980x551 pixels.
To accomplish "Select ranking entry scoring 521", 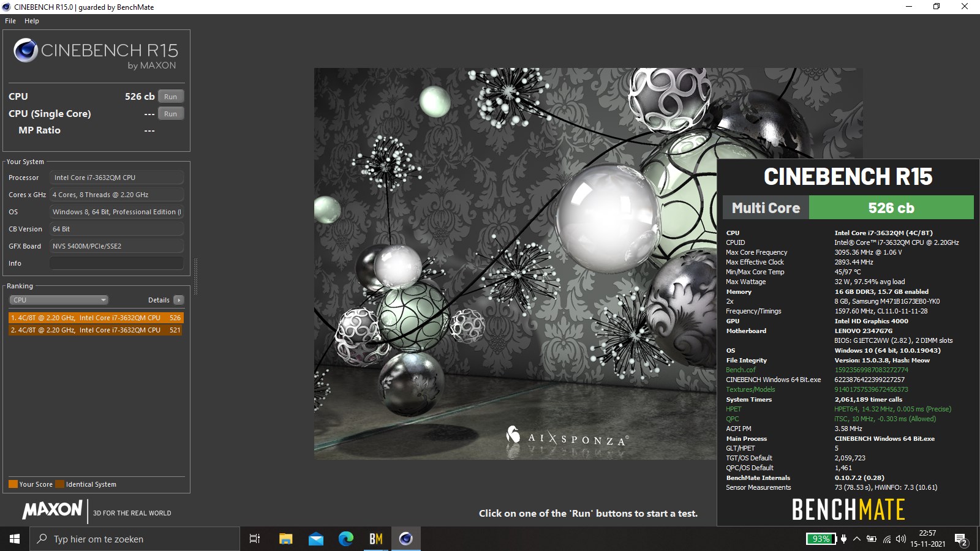I will [x=96, y=330].
